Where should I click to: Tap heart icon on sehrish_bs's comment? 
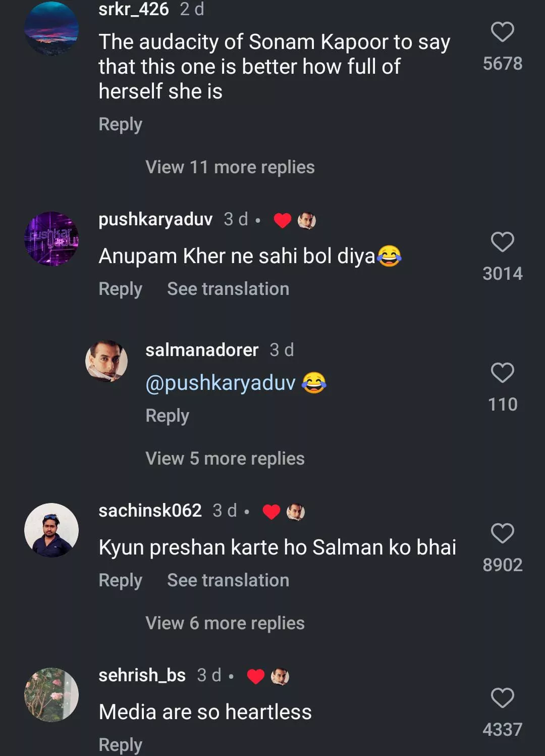(502, 698)
